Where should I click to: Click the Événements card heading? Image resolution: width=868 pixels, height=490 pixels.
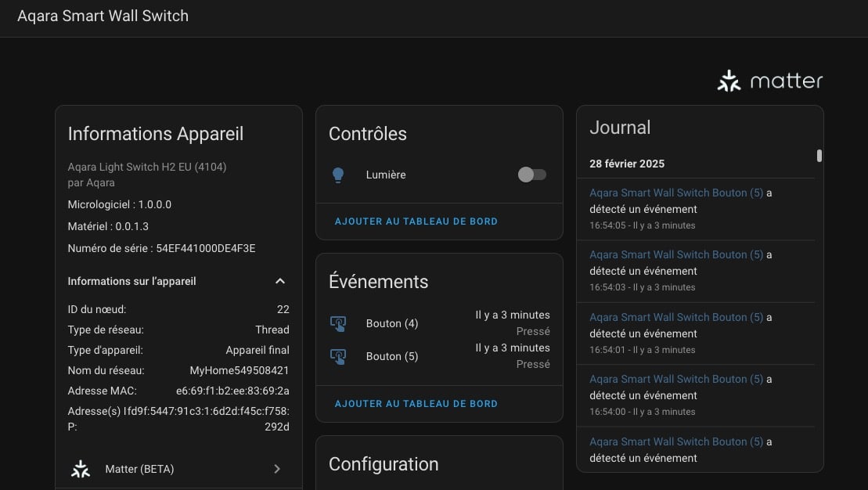pos(379,281)
